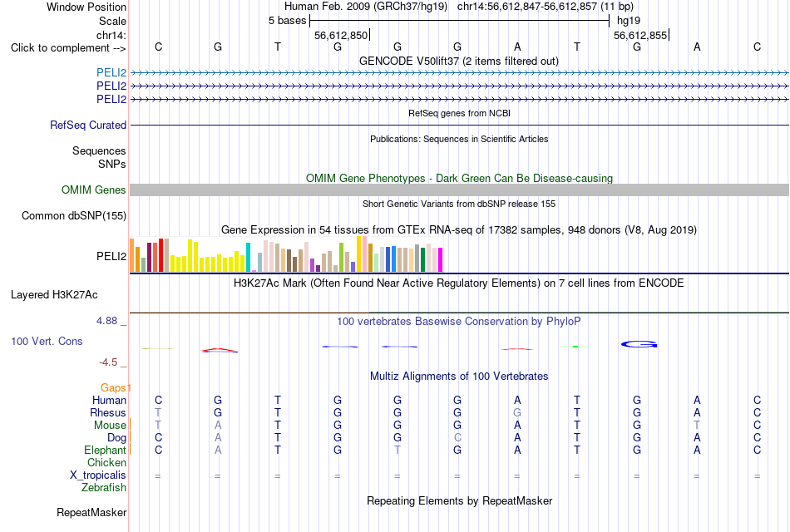Click the Scale track label
The image size is (790, 532).
coord(112,21)
